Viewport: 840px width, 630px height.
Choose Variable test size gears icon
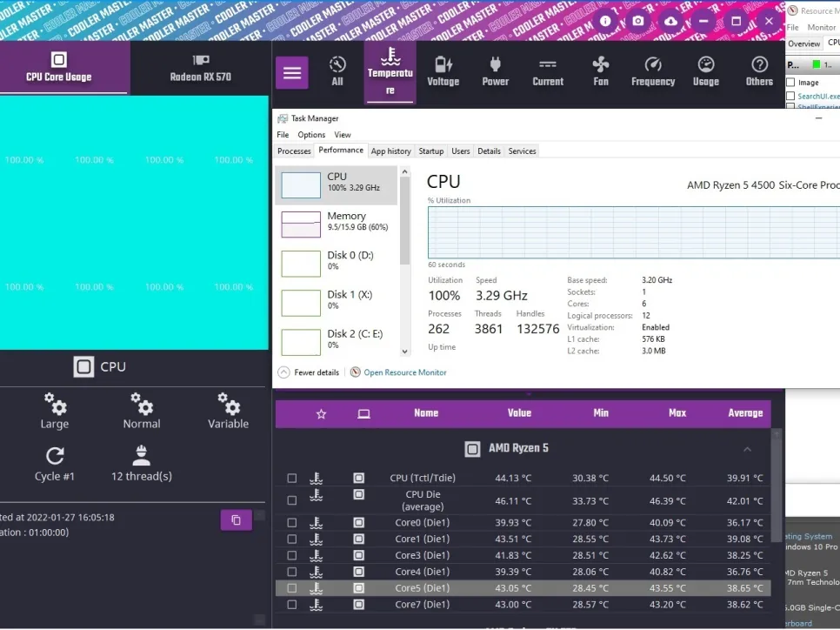(229, 405)
